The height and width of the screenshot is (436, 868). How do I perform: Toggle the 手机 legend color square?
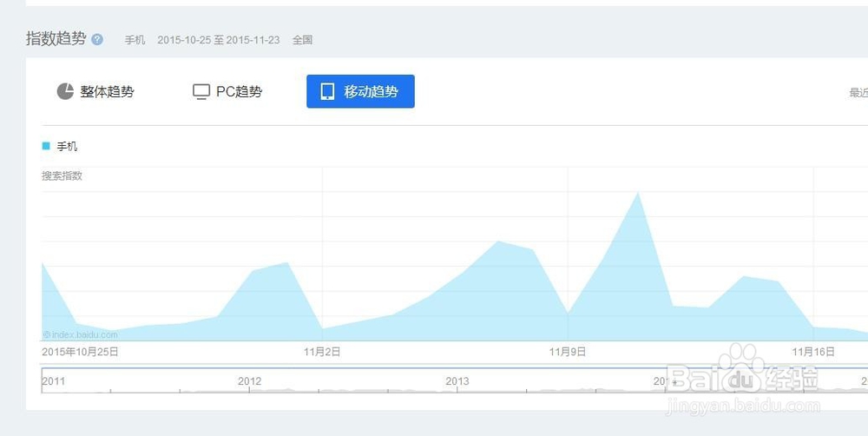[x=46, y=146]
